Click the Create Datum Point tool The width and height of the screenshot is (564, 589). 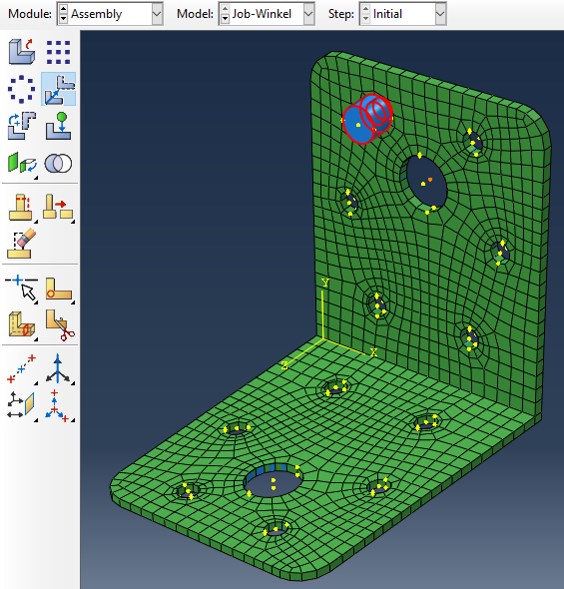(x=22, y=369)
